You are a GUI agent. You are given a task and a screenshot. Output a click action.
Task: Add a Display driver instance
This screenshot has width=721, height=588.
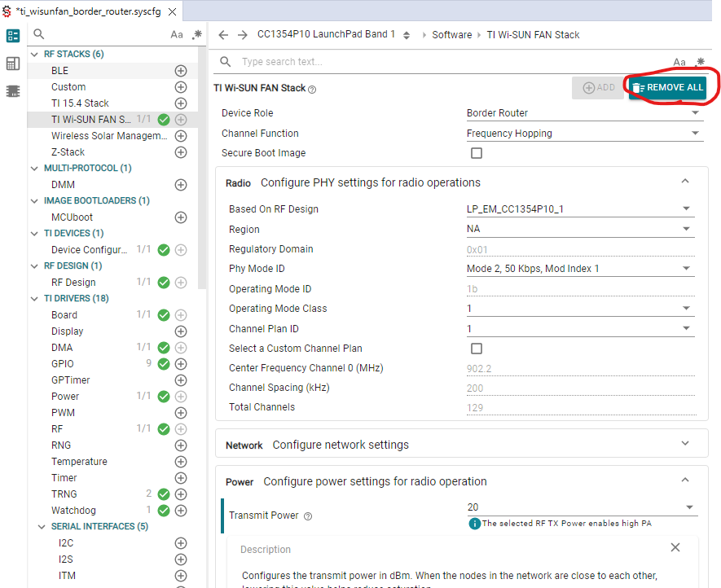181,331
